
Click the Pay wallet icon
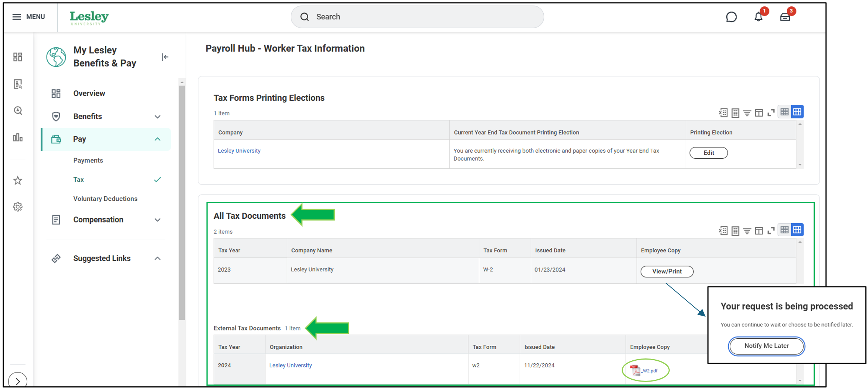[x=56, y=139]
